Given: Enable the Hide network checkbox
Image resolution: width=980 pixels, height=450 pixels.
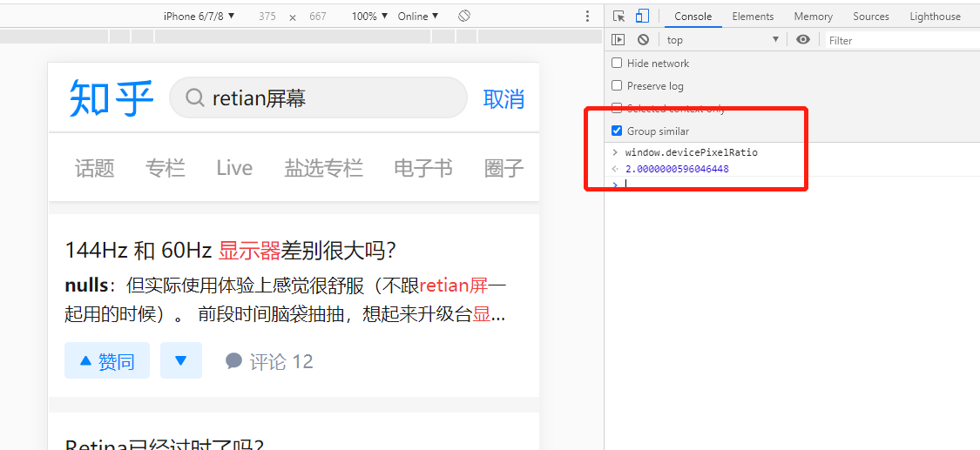Looking at the screenshot, I should click(617, 63).
